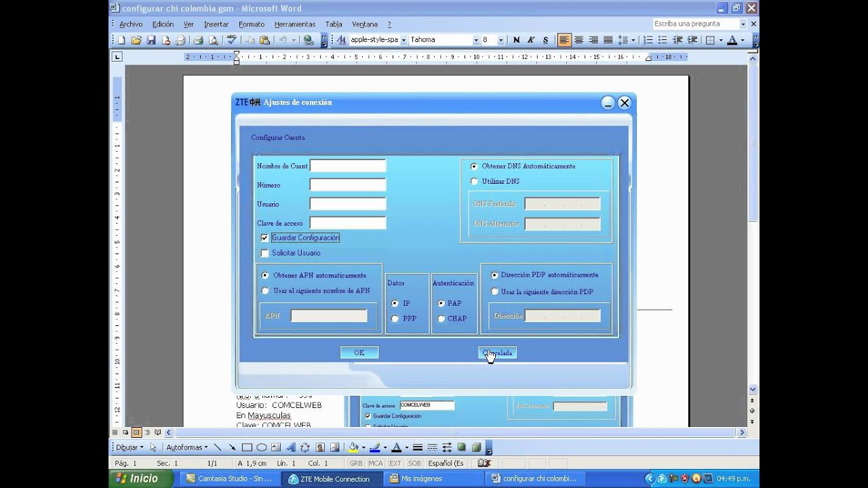Click the Print icon in toolbar

point(198,40)
